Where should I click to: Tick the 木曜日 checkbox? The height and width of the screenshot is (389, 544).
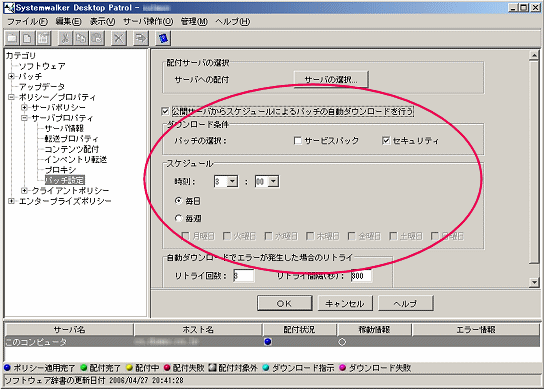click(310, 236)
